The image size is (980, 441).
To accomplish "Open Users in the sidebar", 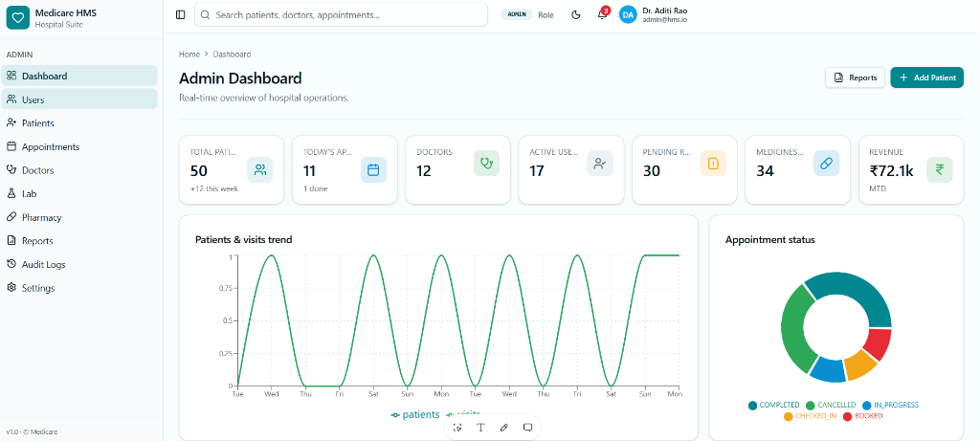I will tap(79, 99).
